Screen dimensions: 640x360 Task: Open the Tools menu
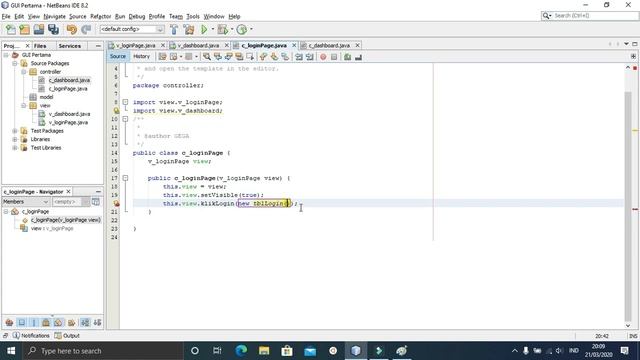click(x=193, y=16)
